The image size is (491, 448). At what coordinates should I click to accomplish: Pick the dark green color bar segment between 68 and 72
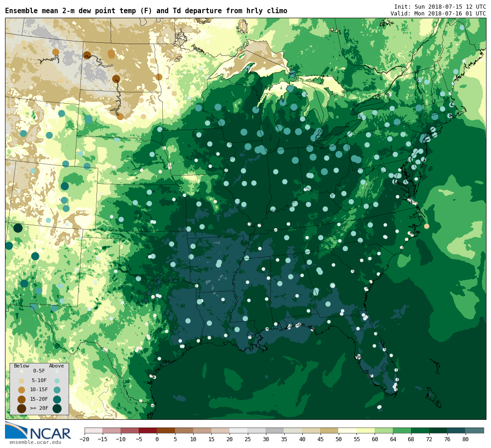[x=421, y=430]
